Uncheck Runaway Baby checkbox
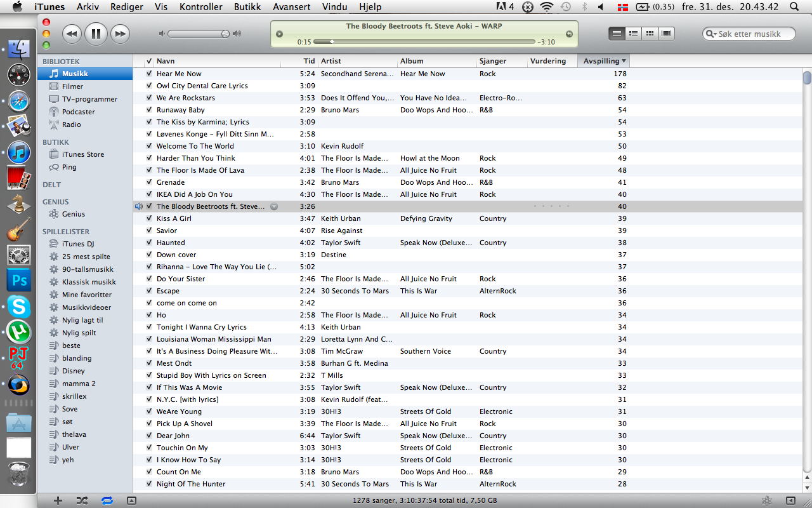 tap(149, 110)
